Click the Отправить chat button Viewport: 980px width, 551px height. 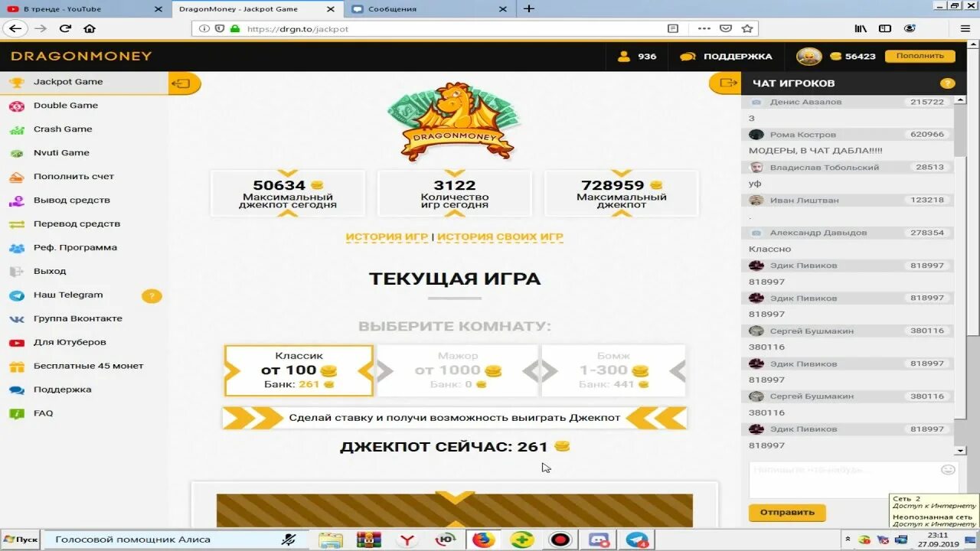coord(787,513)
